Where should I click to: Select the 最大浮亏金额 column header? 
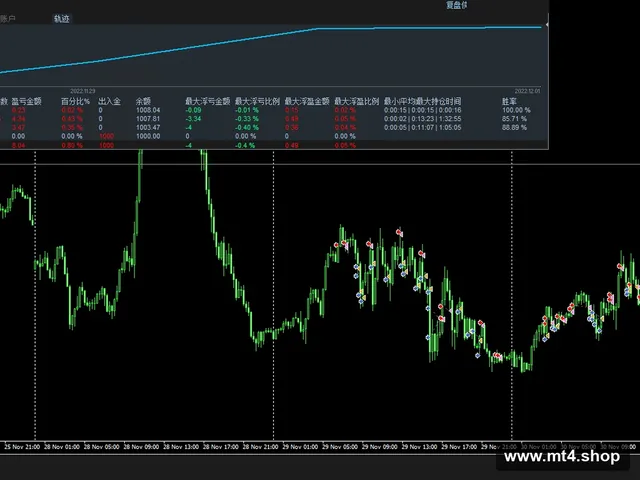pos(208,101)
